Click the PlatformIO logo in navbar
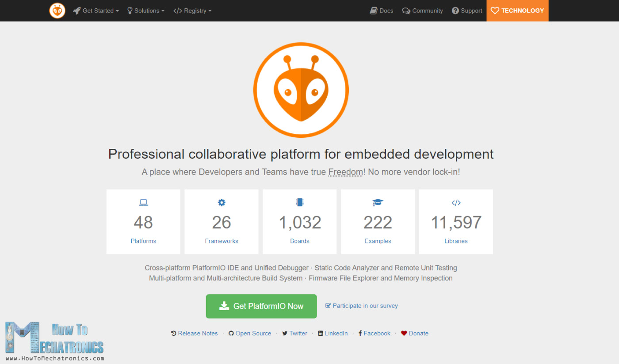Screen dimensions: 619x364 click(x=57, y=11)
